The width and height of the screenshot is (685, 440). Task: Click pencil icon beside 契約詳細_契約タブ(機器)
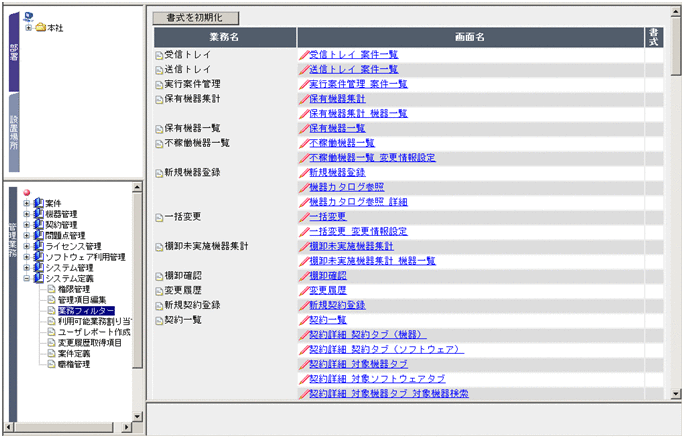tap(304, 335)
